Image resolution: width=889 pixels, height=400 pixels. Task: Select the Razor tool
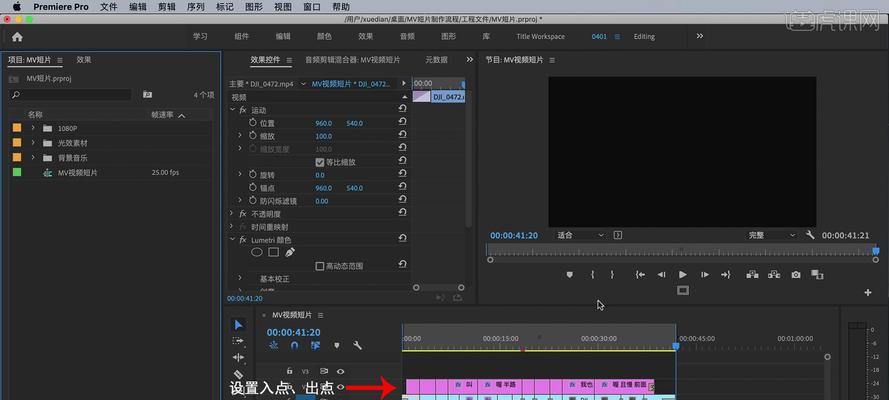tap(238, 374)
